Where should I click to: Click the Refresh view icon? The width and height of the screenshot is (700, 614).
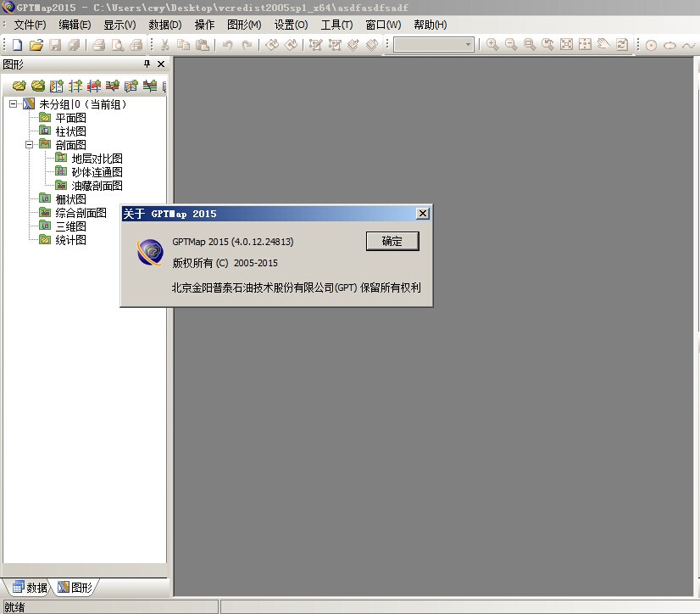point(622,45)
